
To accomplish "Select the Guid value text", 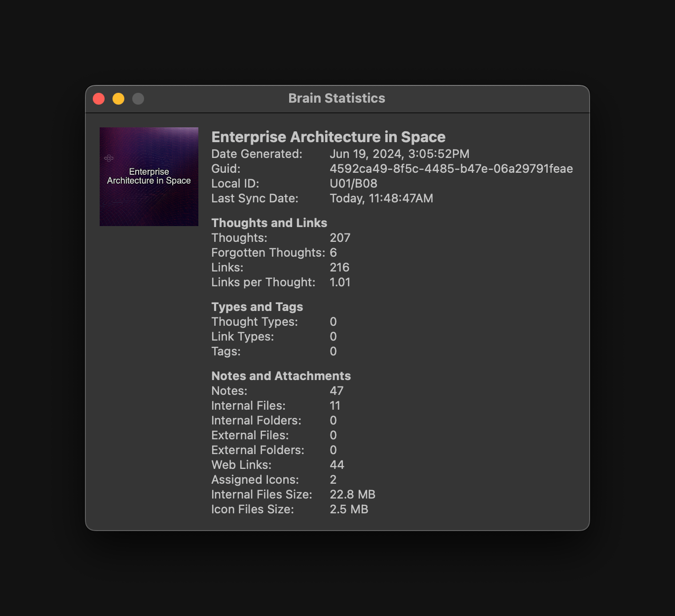I will pyautogui.click(x=451, y=169).
